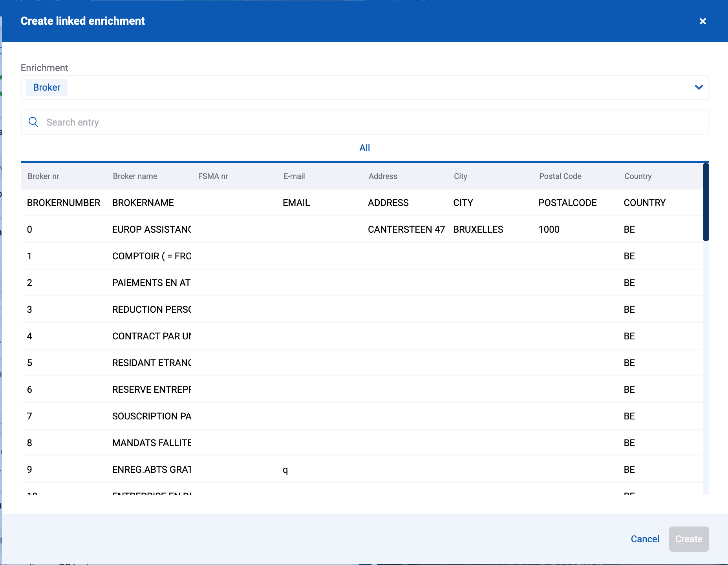
Task: Select the MANDATS FALLITE row
Action: pyautogui.click(x=362, y=443)
